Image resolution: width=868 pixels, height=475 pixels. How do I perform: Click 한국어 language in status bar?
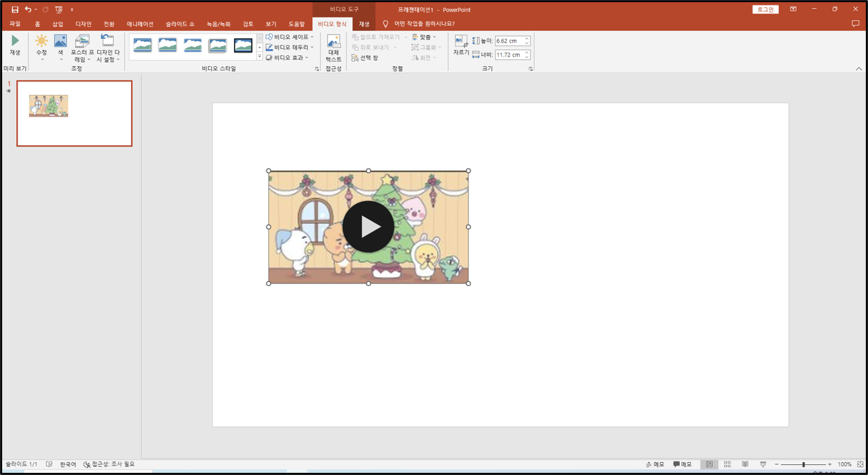pyautogui.click(x=68, y=464)
